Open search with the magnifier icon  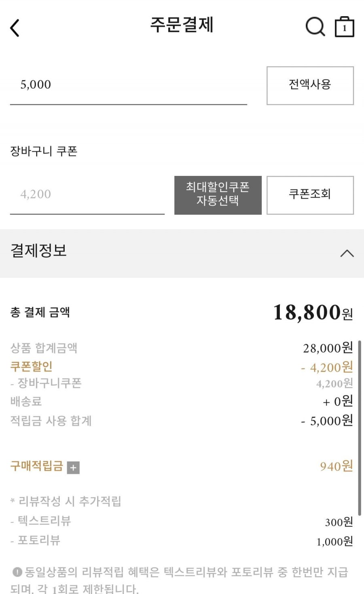315,27
